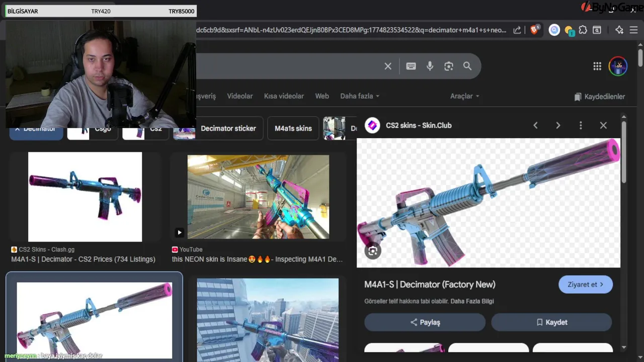Click the preview panel scroll-down arrow
This screenshot has height=362, width=644.
[624, 347]
